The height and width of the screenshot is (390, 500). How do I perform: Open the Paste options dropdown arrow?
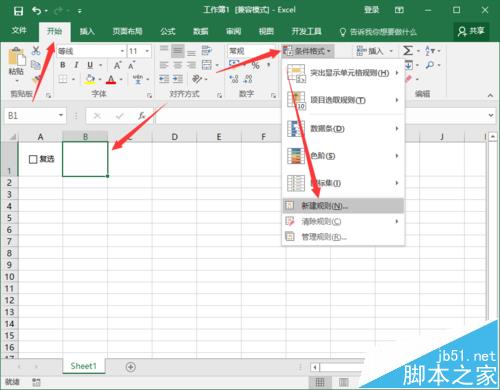[x=17, y=81]
